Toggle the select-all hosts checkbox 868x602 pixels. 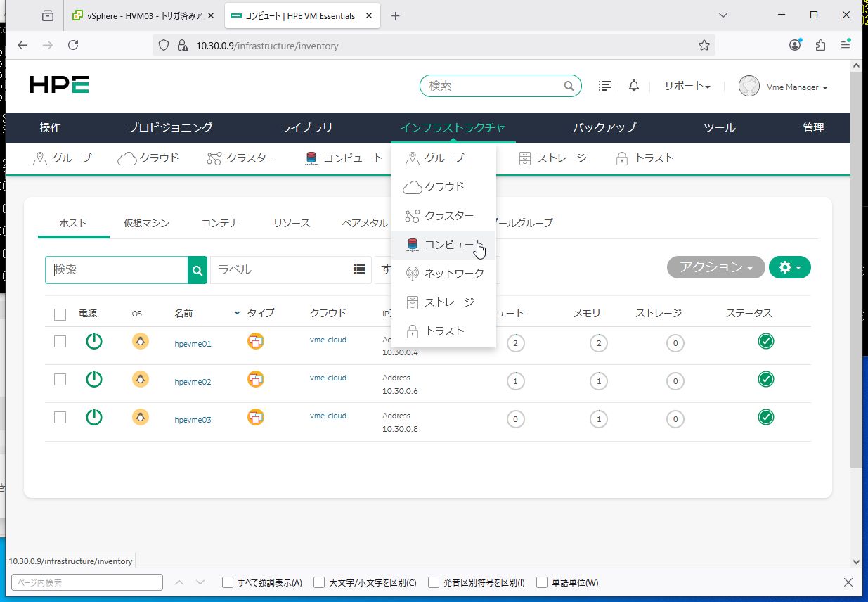[60, 314]
